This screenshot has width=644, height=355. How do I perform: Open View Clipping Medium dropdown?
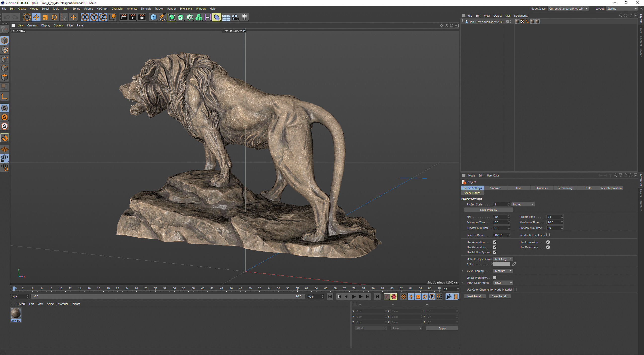click(x=503, y=271)
